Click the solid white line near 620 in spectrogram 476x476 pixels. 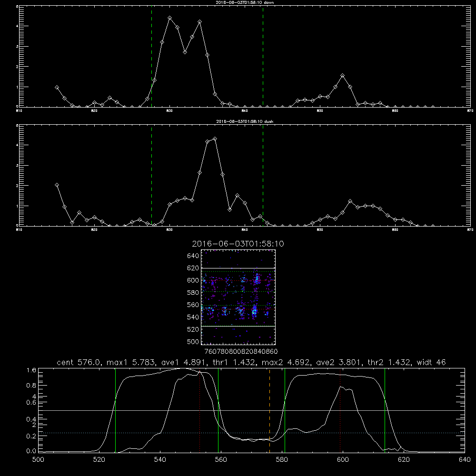[x=238, y=268]
